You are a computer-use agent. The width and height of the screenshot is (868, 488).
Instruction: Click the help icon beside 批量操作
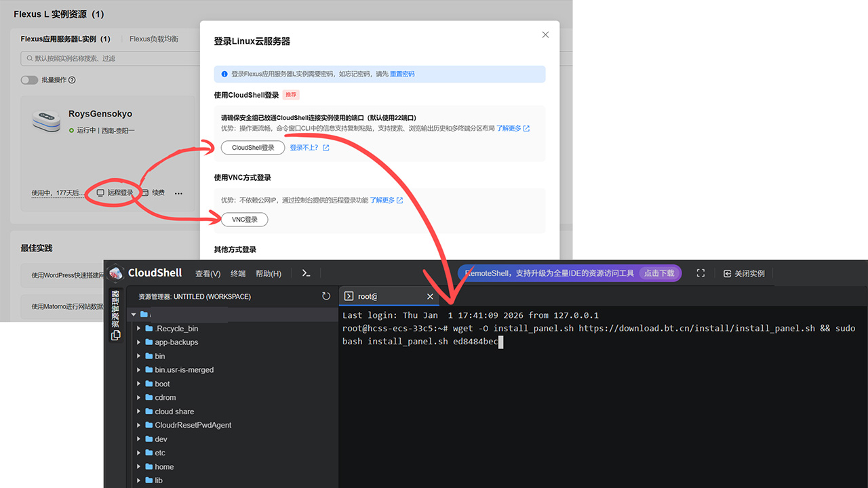coord(72,80)
